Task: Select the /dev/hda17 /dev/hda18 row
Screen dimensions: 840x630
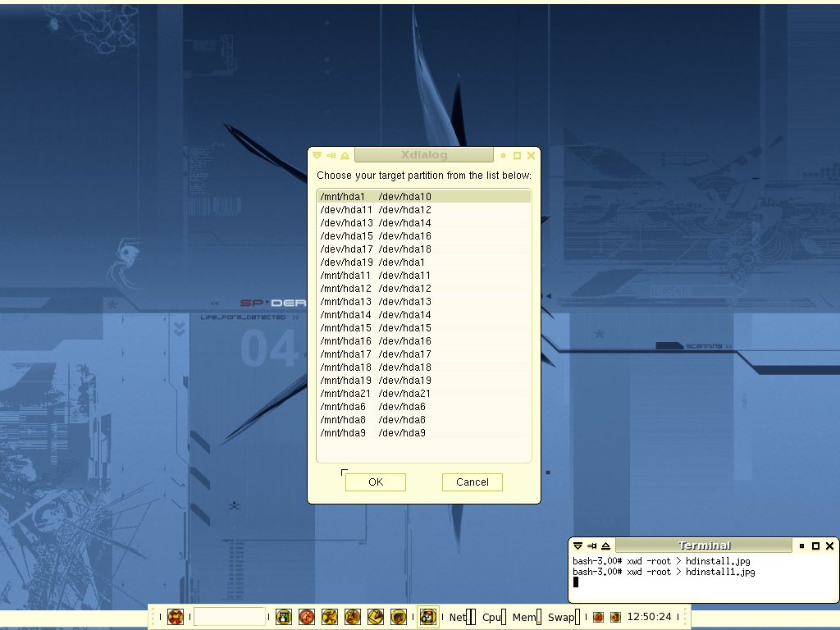Action: (424, 249)
